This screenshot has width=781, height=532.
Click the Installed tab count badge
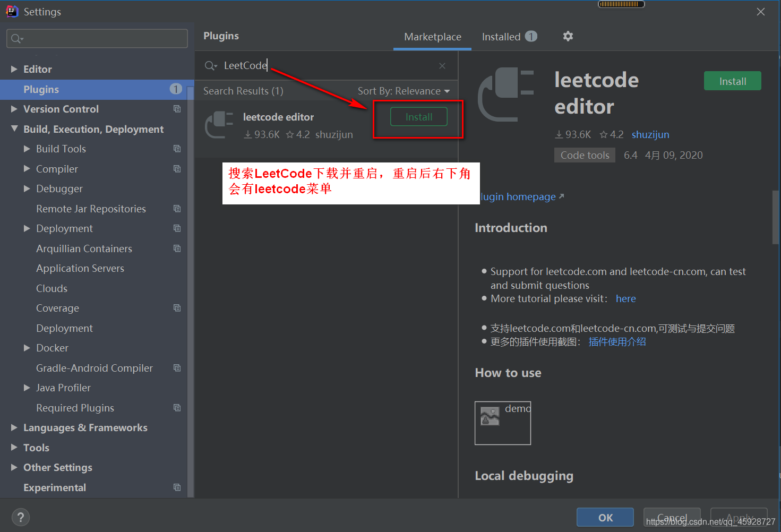click(x=531, y=36)
